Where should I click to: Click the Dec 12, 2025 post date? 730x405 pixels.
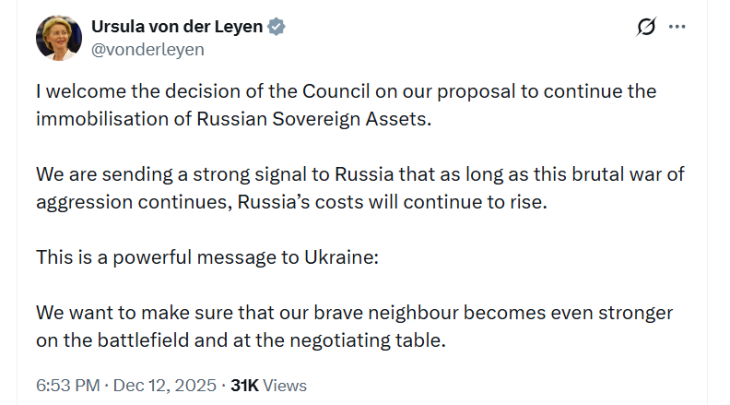click(164, 385)
